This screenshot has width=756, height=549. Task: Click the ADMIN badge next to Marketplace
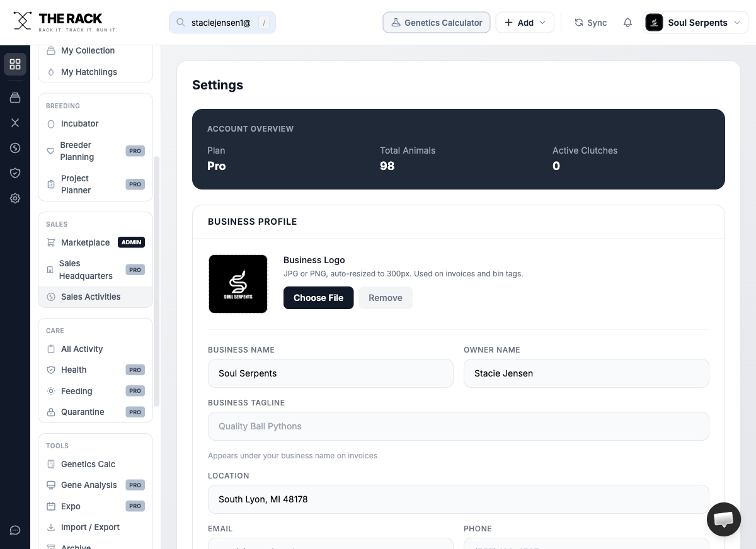coord(131,242)
